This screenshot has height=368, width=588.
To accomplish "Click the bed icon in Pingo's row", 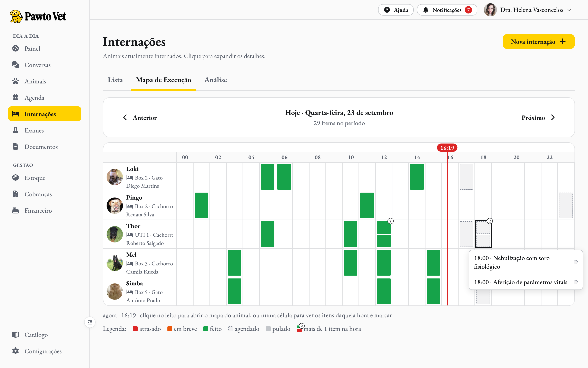I will pyautogui.click(x=130, y=206).
